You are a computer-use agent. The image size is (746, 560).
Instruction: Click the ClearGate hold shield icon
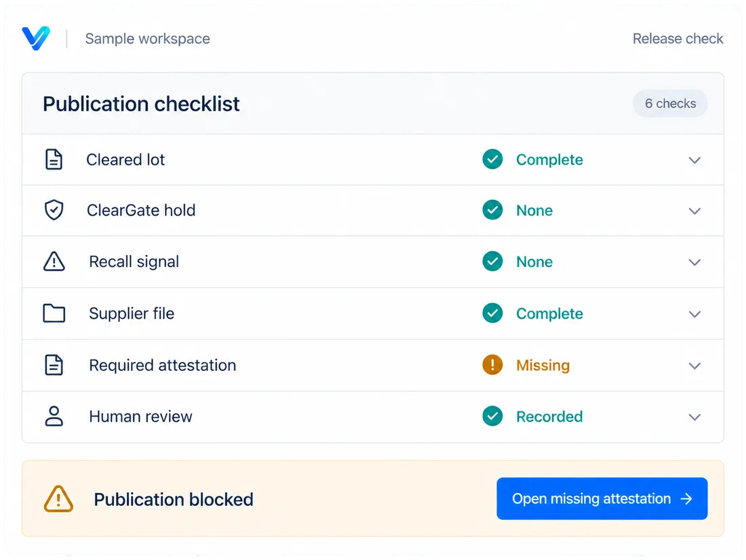point(54,209)
